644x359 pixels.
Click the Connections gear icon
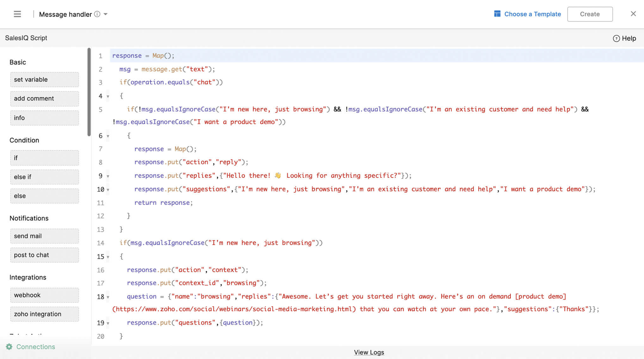tap(9, 347)
